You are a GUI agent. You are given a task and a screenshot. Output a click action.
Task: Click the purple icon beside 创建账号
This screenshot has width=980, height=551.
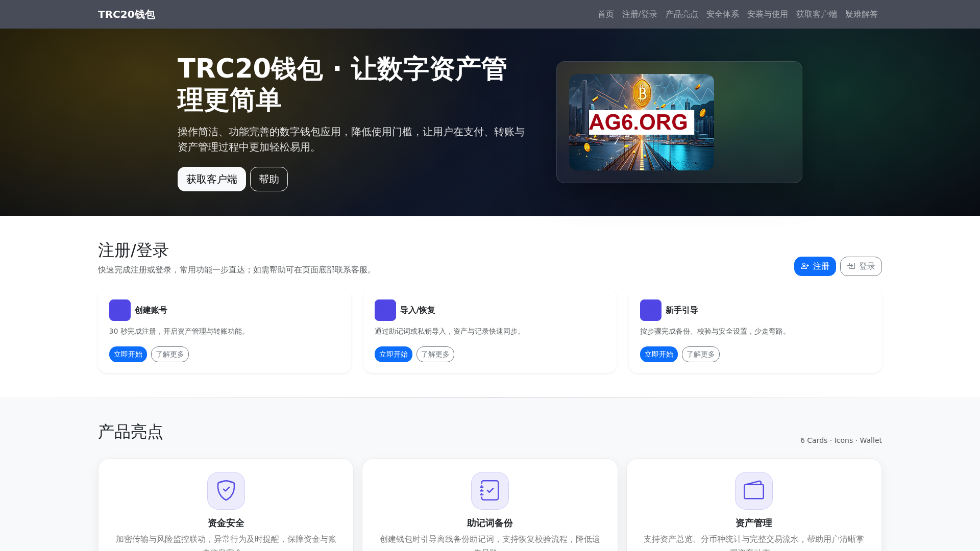pos(120,310)
